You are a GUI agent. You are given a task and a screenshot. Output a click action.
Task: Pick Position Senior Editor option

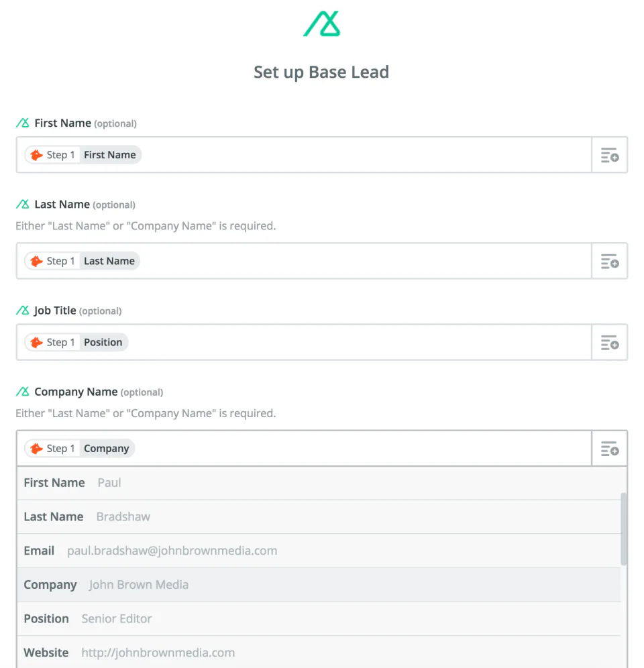point(319,618)
